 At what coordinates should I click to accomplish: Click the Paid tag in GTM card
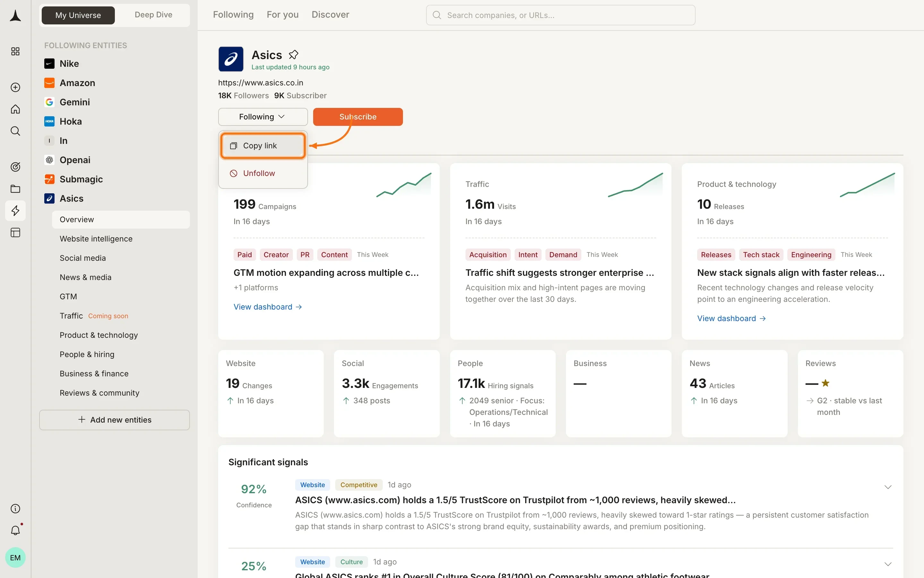tap(244, 255)
